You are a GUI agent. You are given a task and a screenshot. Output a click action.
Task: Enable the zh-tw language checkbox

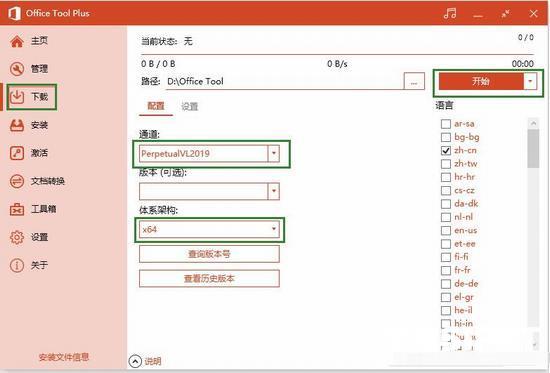point(445,164)
